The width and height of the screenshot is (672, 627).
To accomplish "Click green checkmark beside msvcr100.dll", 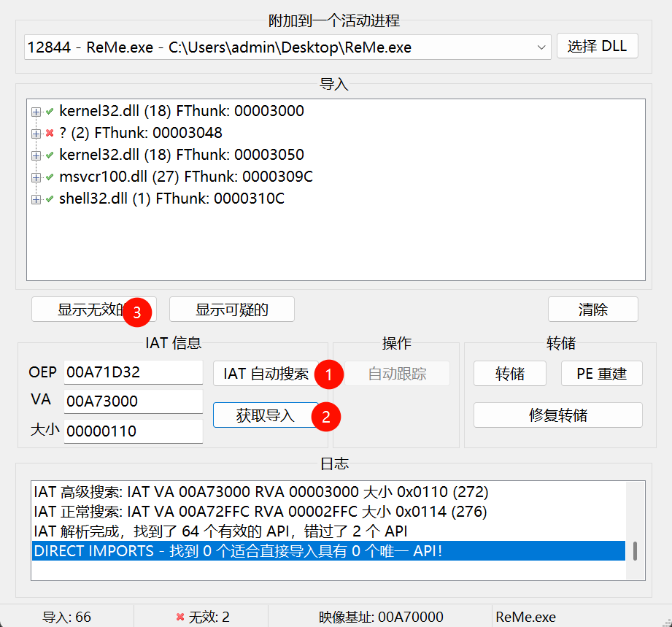I will point(50,177).
